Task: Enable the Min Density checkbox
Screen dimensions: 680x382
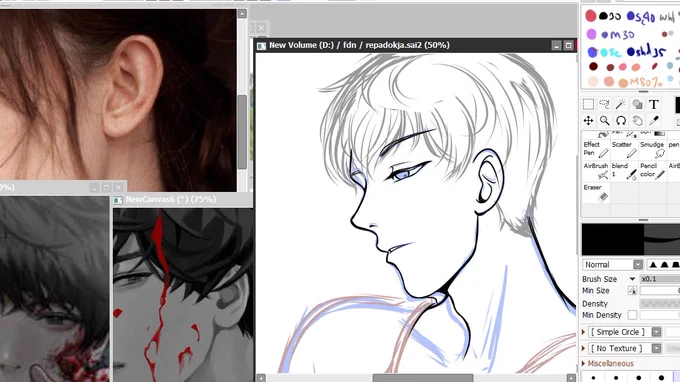Action: click(x=632, y=315)
